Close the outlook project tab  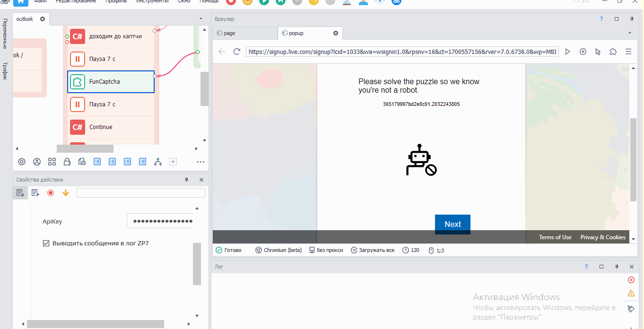pyautogui.click(x=42, y=19)
